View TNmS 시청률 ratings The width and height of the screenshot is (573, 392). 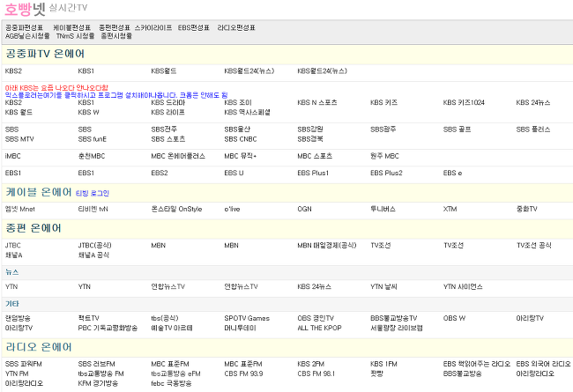click(75, 36)
